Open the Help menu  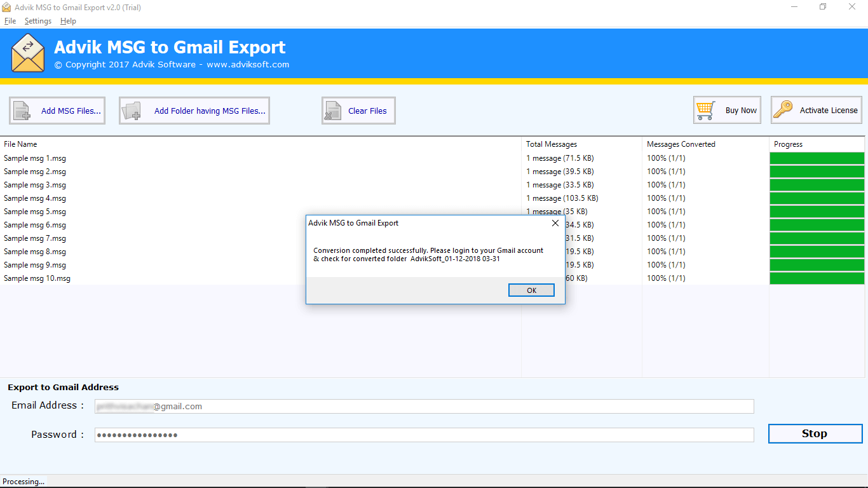[x=68, y=21]
